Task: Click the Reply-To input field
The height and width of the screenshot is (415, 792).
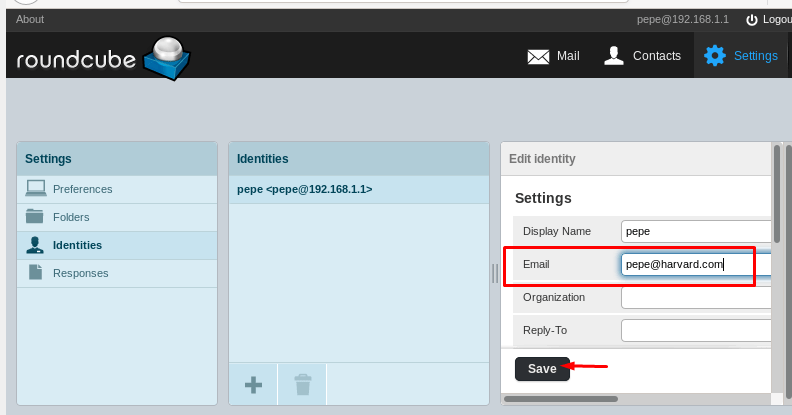Action: coord(696,330)
